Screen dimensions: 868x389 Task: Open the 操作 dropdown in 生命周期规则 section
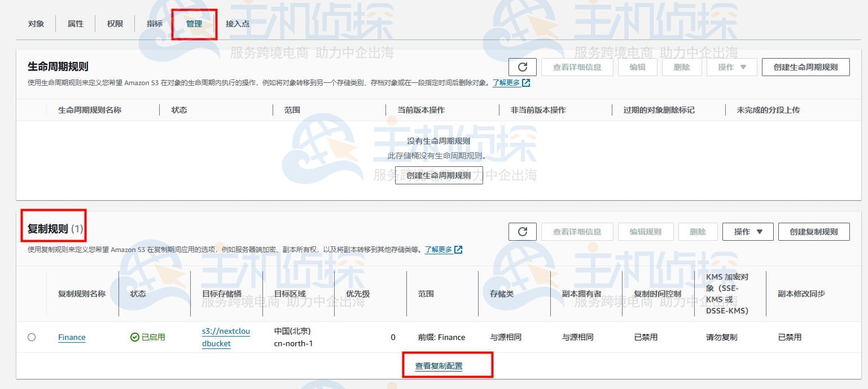[x=731, y=67]
